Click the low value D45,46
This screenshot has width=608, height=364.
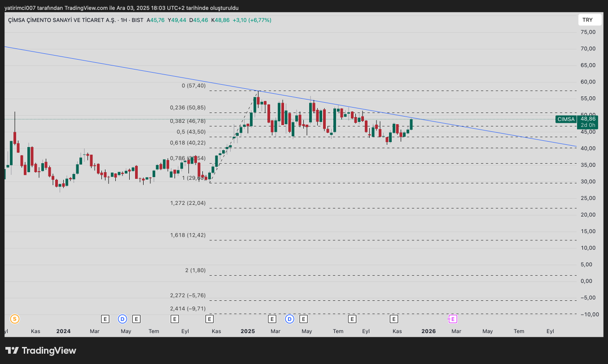click(x=199, y=20)
